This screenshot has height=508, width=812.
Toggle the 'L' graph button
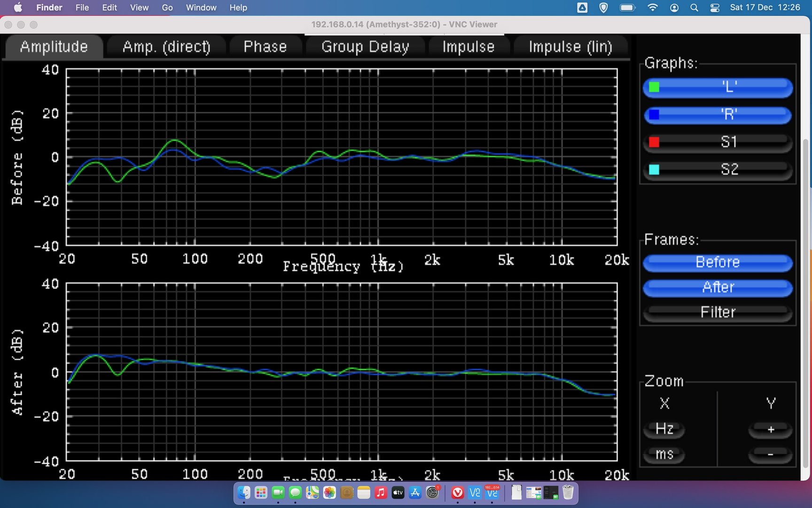[x=718, y=87]
